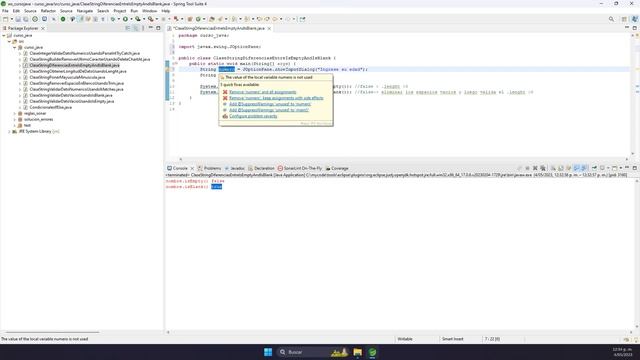This screenshot has height=360, width=640.
Task: Switch to the Coverage tab
Action: (x=337, y=168)
